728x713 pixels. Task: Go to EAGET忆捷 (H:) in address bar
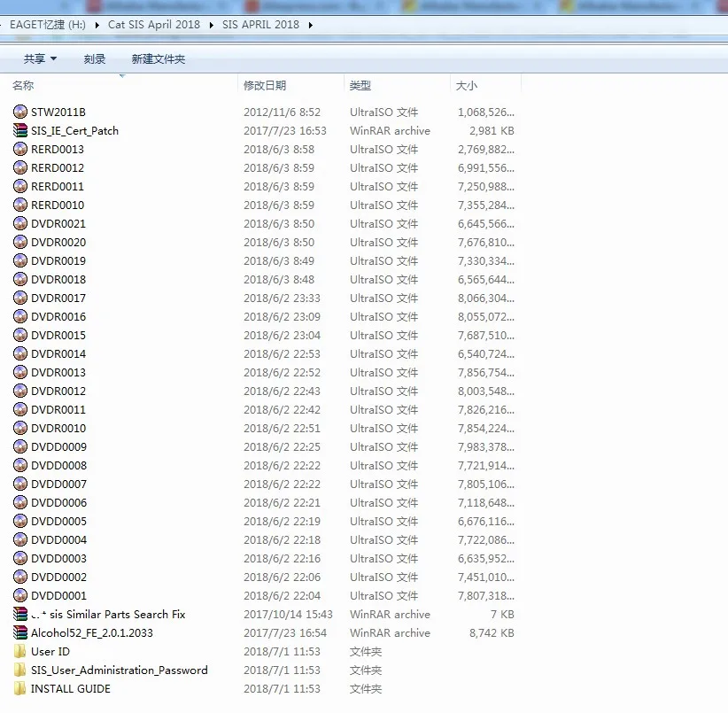(x=48, y=25)
